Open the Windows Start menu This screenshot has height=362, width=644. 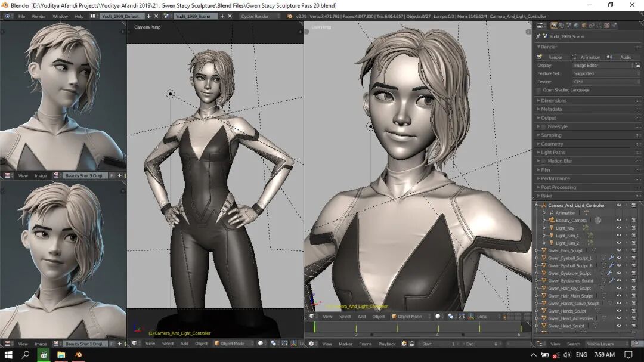(8, 355)
